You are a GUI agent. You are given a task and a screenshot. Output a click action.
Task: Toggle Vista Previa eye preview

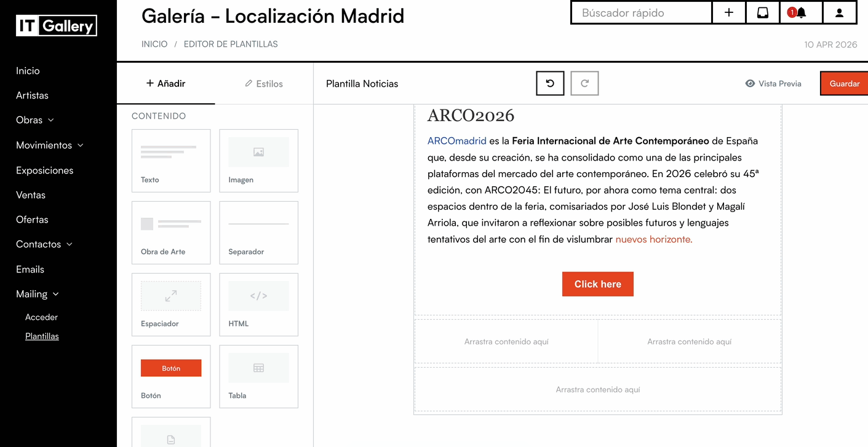(x=773, y=84)
